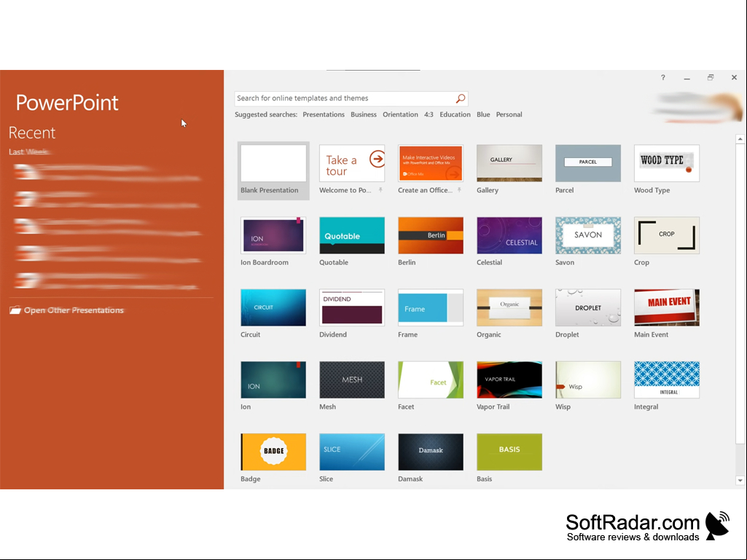
Task: Select the Savon theme thumbnail
Action: coord(588,235)
